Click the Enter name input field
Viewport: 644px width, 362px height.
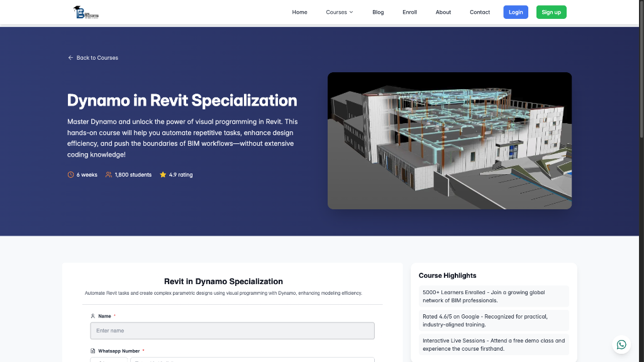232,331
